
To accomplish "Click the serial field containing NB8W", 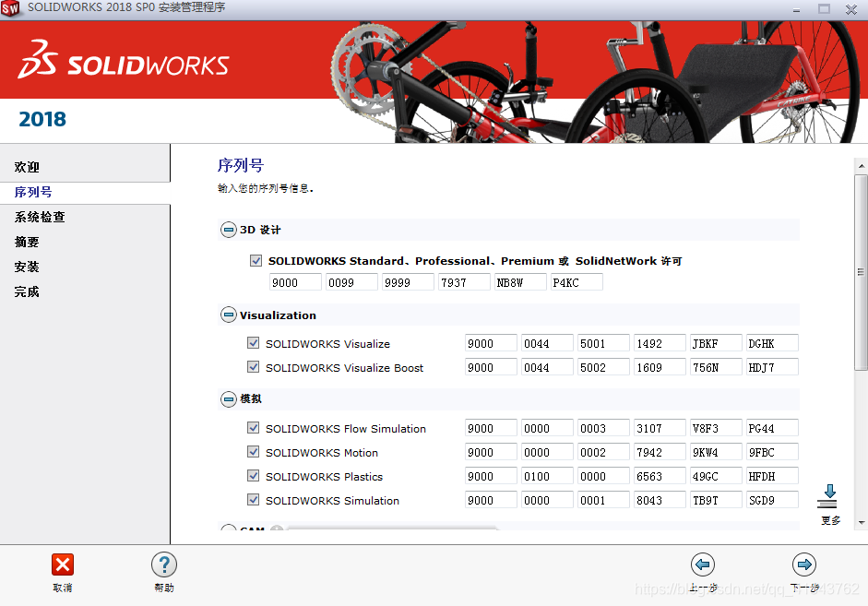I will (x=521, y=282).
